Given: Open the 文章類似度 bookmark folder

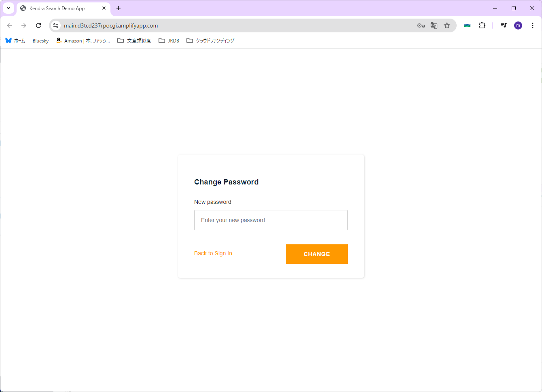Looking at the screenshot, I should click(x=134, y=40).
